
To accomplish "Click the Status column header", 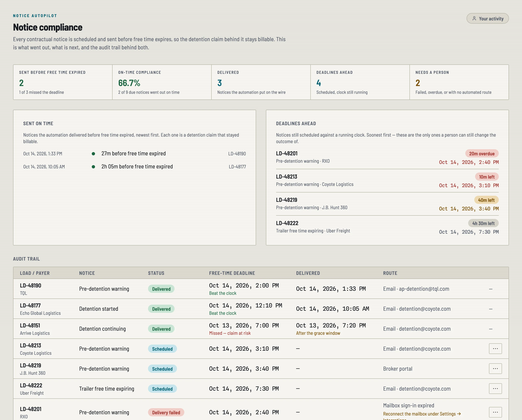I will [156, 273].
